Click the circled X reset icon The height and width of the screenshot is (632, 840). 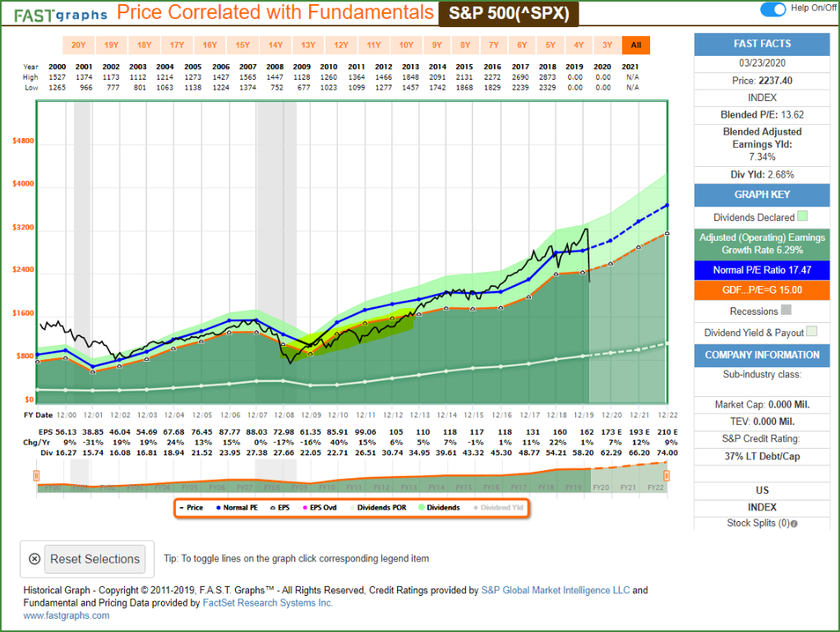pos(34,559)
